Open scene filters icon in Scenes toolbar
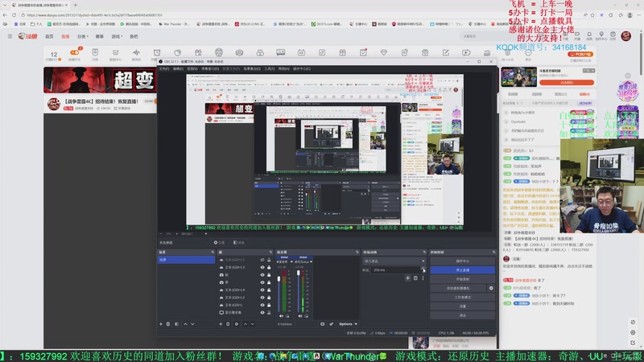This screenshot has height=362, width=644. click(176, 324)
